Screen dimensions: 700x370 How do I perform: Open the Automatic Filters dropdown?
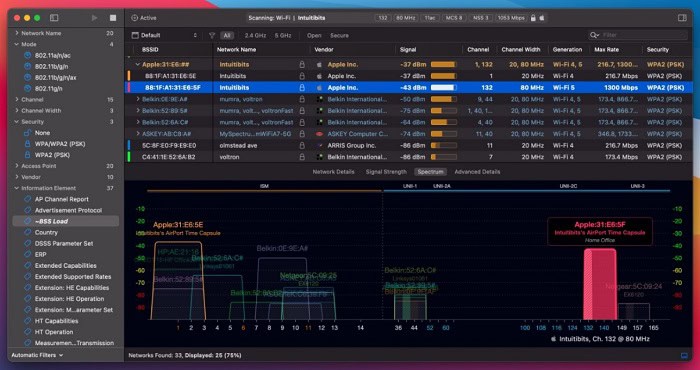pyautogui.click(x=37, y=355)
